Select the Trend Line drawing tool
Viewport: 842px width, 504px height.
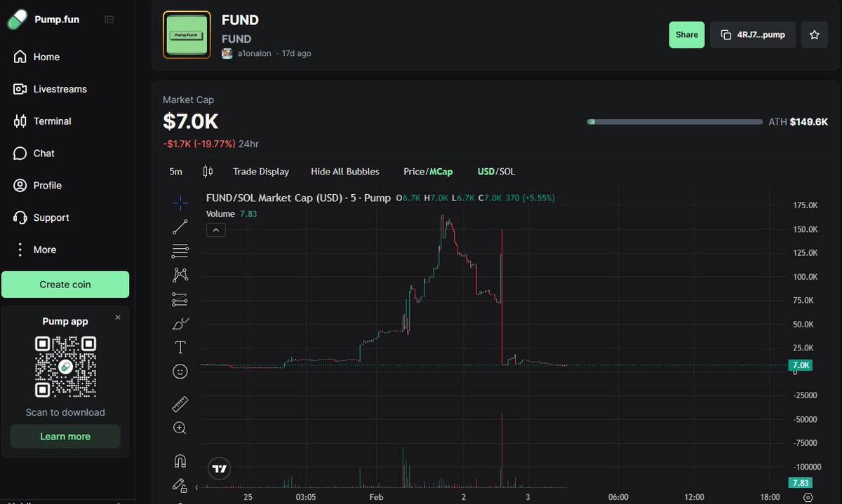click(x=180, y=226)
